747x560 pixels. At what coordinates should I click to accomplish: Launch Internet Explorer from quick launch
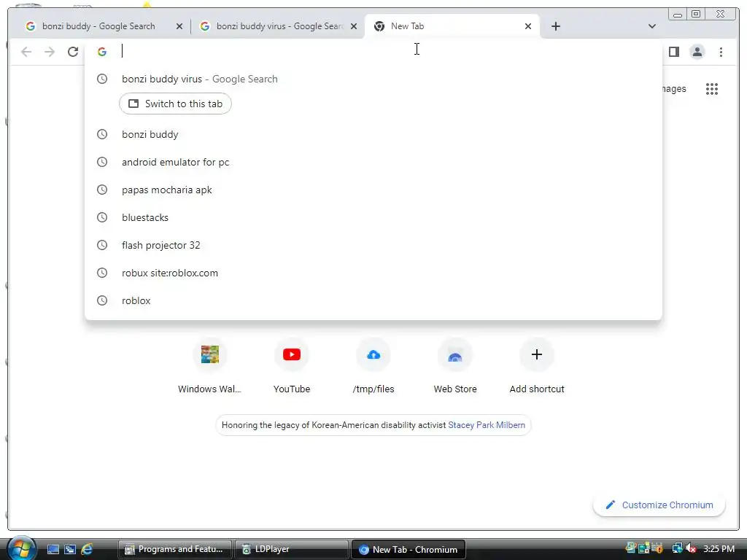coord(87,549)
